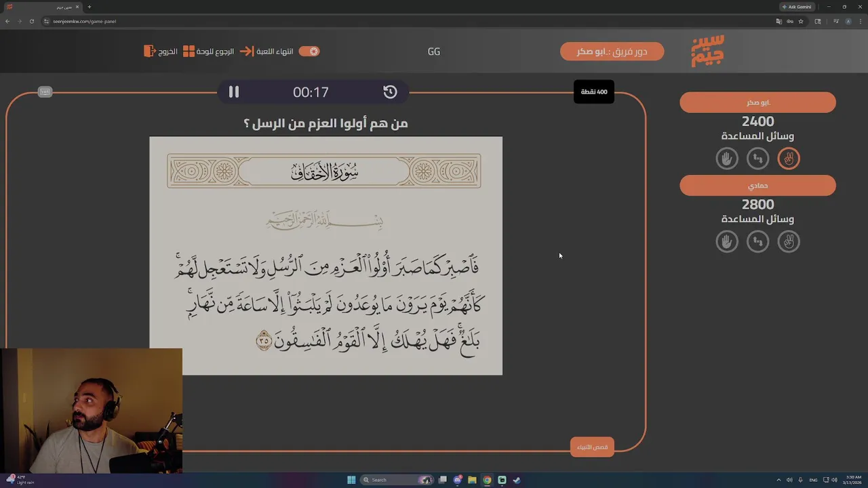Open the Ask Gemini button
868x488 pixels.
[797, 7]
